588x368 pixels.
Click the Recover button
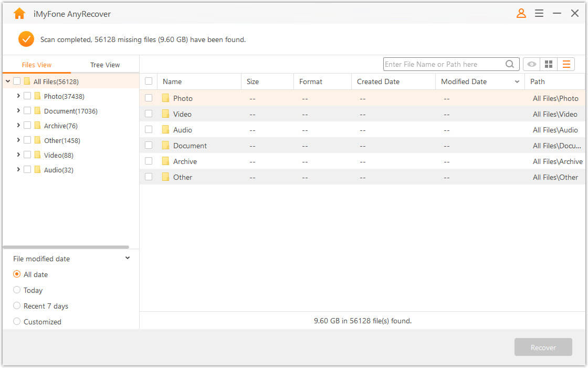[x=543, y=347]
